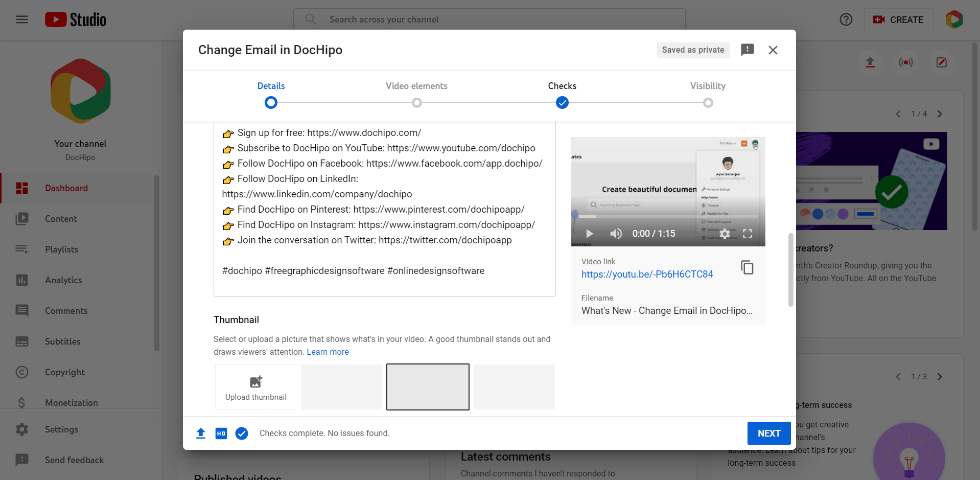Select the Analytics icon in the sidebar
The height and width of the screenshot is (480, 980).
22,280
